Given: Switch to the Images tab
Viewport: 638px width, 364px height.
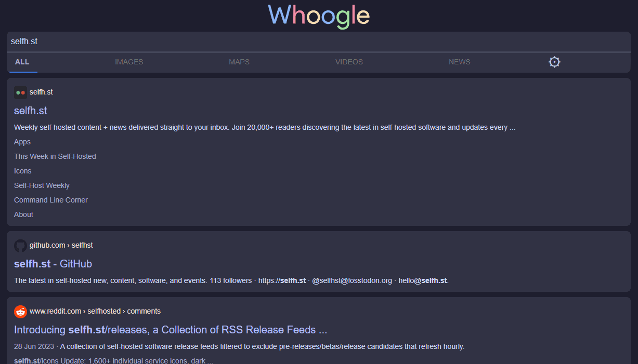Looking at the screenshot, I should click(x=129, y=62).
